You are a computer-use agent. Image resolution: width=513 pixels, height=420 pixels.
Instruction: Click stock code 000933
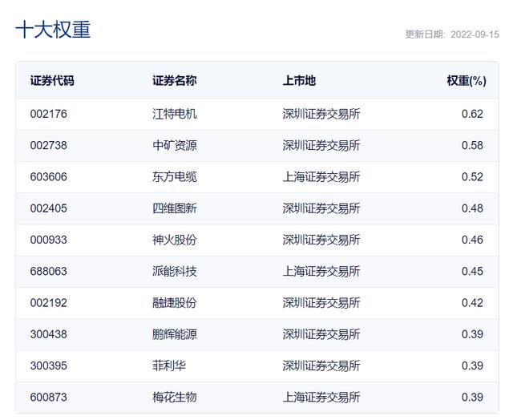[48, 240]
